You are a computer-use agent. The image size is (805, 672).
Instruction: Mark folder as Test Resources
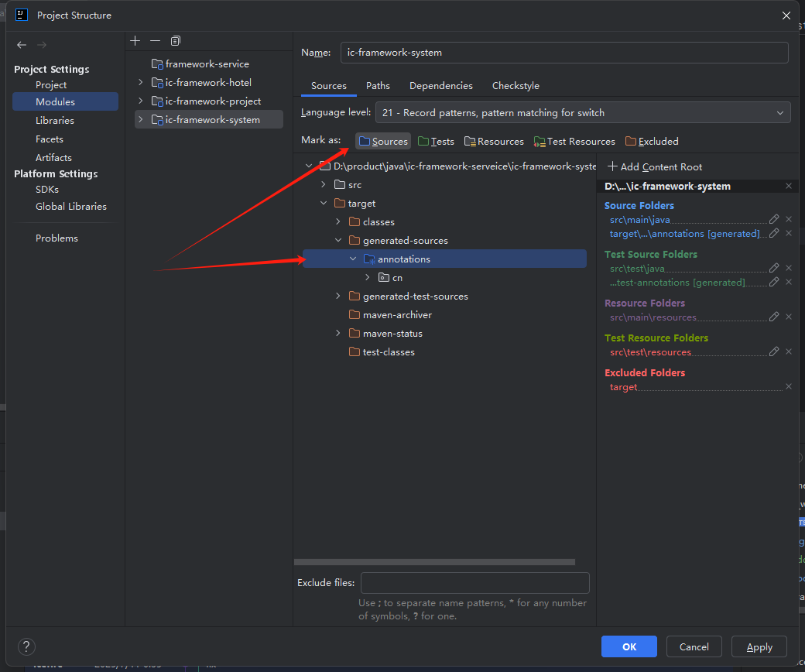pyautogui.click(x=574, y=142)
